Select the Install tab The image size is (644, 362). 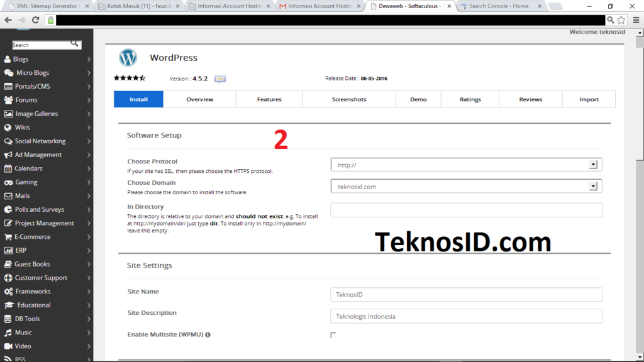(x=138, y=99)
